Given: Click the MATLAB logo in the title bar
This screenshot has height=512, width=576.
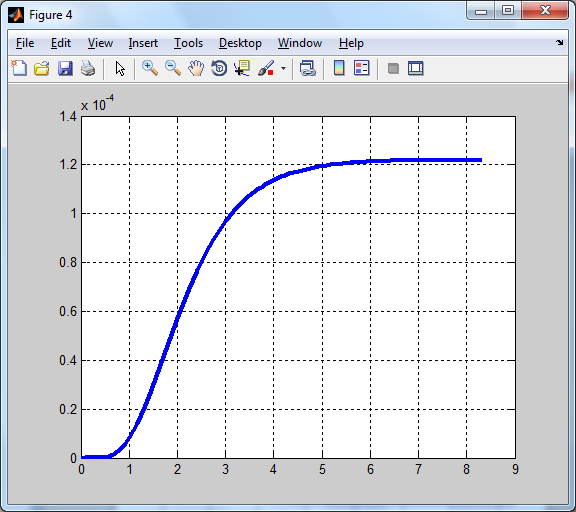Looking at the screenshot, I should click(x=16, y=15).
